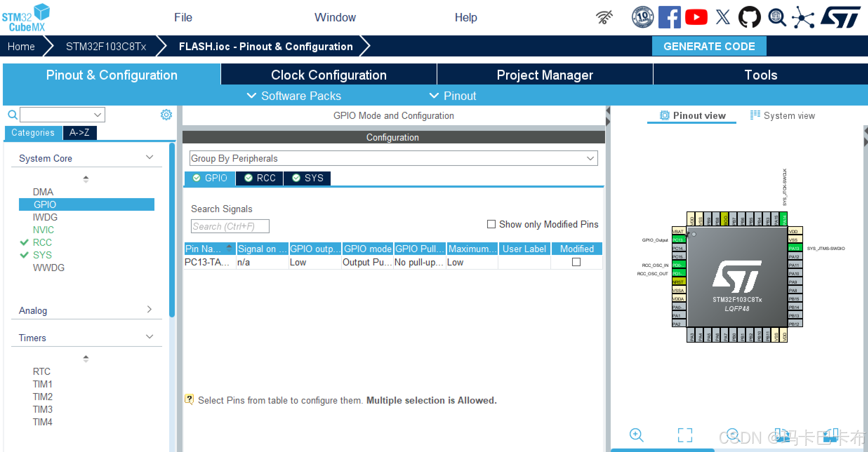Image resolution: width=868 pixels, height=452 pixels.
Task: Click the GENERATE CODE button
Action: click(709, 46)
